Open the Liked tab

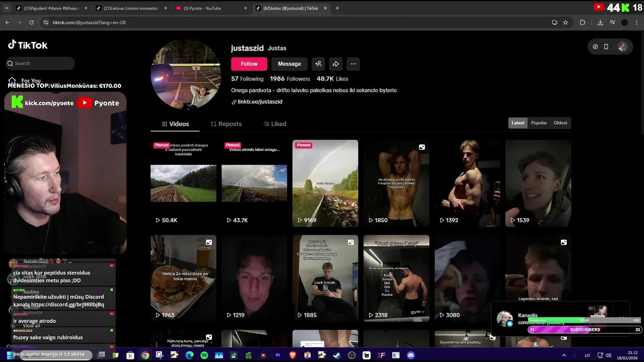pos(275,124)
